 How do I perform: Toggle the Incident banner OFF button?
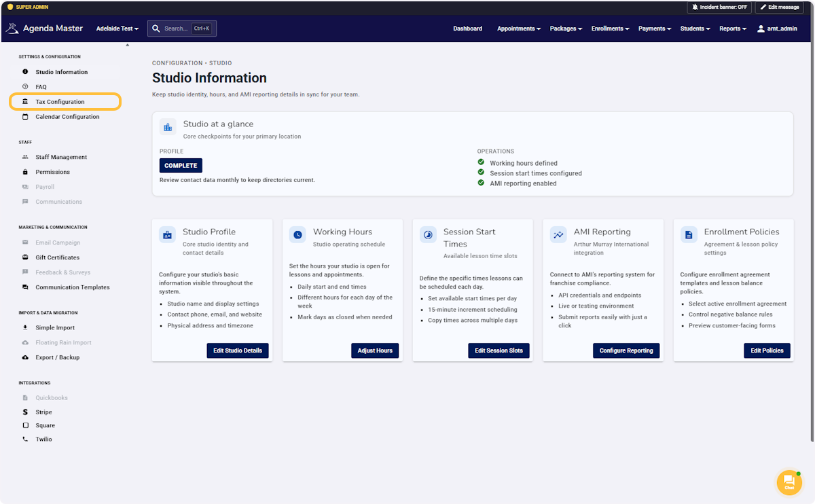pyautogui.click(x=720, y=7)
